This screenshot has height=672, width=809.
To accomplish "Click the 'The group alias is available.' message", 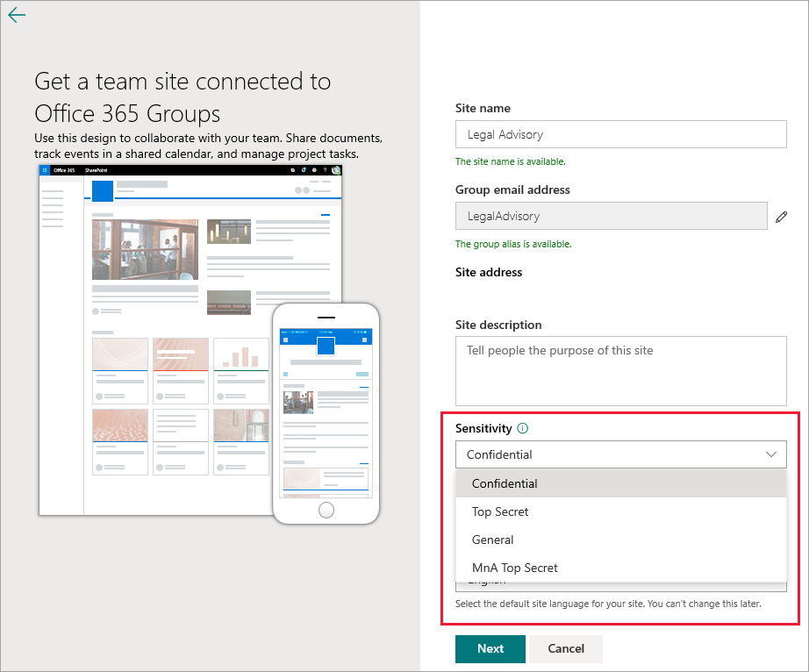I will tap(513, 244).
